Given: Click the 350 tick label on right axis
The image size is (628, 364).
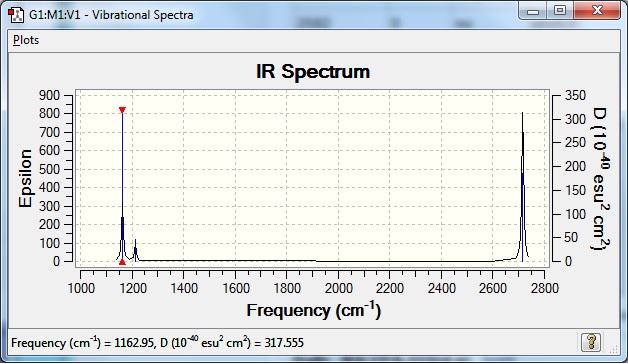Looking at the screenshot, I should [576, 95].
